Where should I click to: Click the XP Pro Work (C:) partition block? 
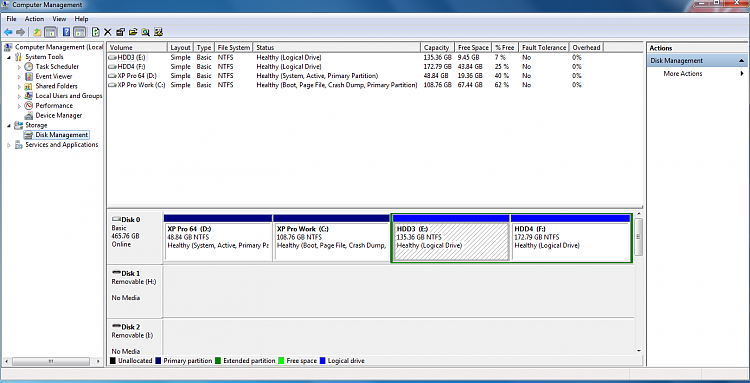point(331,238)
